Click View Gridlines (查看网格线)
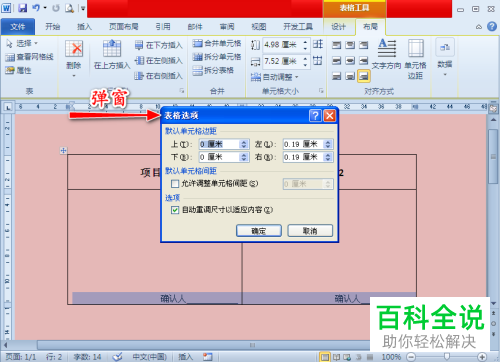This screenshot has width=500, height=362. 29,57
